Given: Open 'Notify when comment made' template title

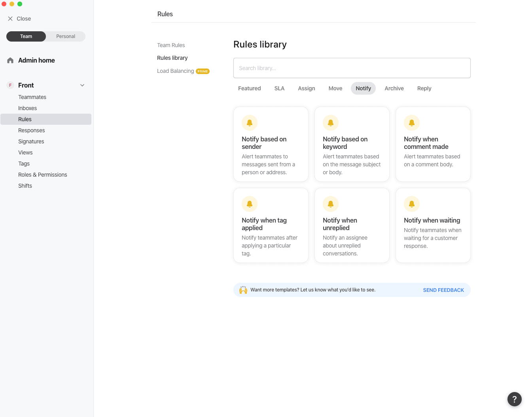Looking at the screenshot, I should coord(426,143).
